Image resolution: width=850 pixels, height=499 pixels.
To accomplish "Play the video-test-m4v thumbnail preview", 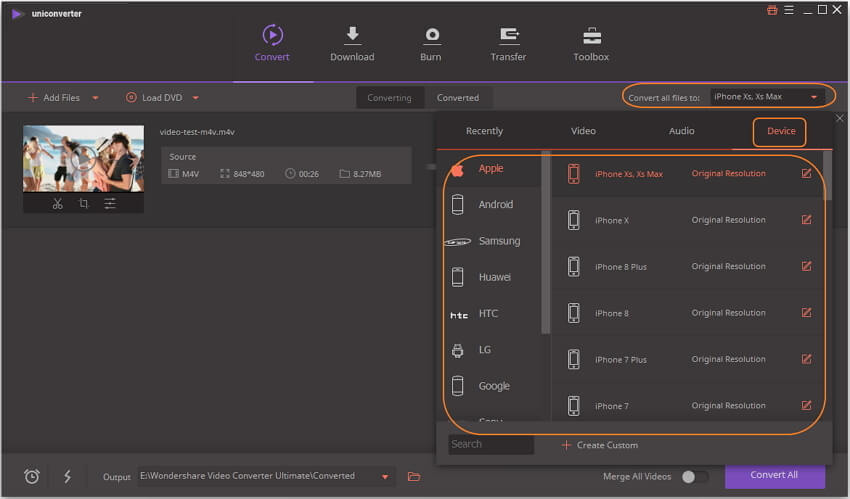I will click(83, 159).
